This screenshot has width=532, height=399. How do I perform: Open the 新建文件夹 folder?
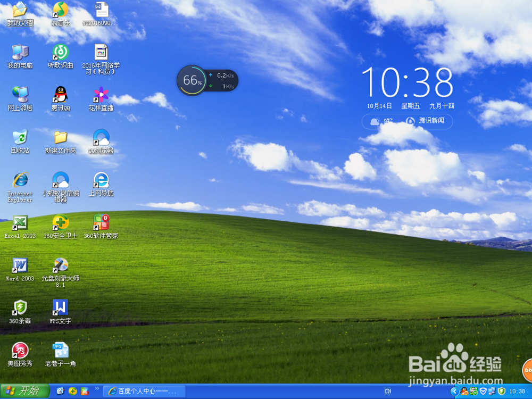61,142
